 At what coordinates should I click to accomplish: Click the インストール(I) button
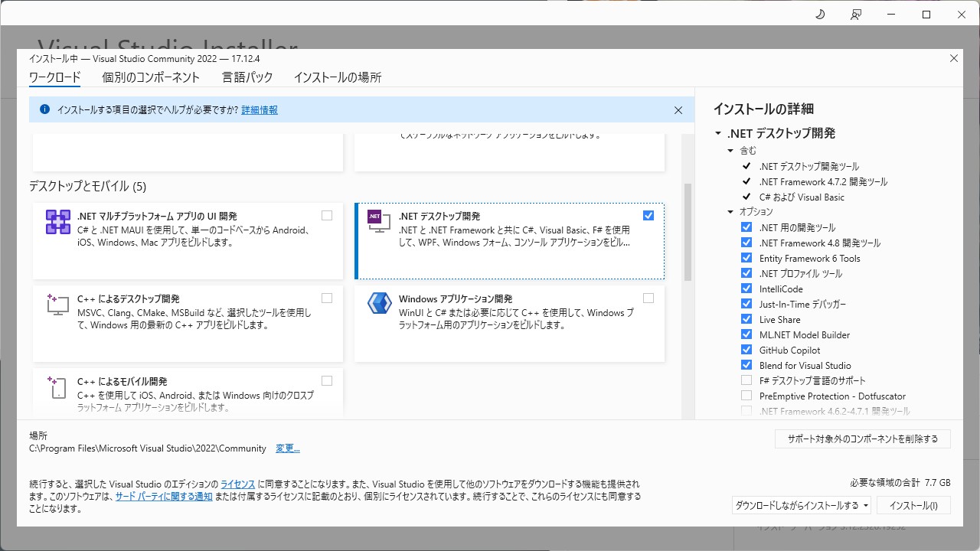tap(914, 506)
